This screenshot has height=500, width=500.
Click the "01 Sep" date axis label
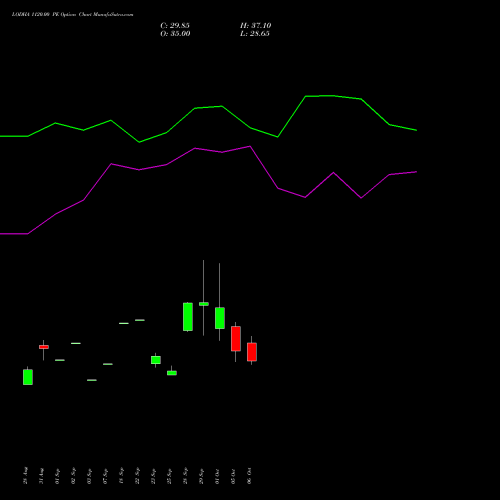(x=58, y=476)
